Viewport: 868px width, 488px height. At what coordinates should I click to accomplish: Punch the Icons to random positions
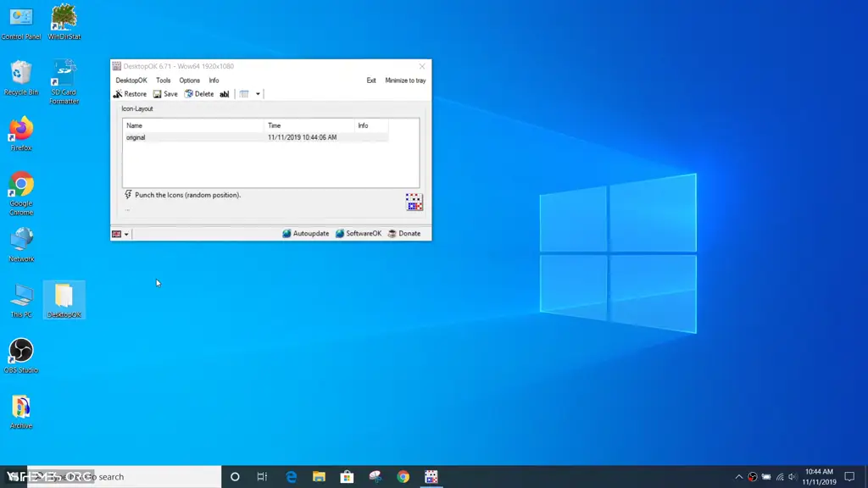(186, 195)
